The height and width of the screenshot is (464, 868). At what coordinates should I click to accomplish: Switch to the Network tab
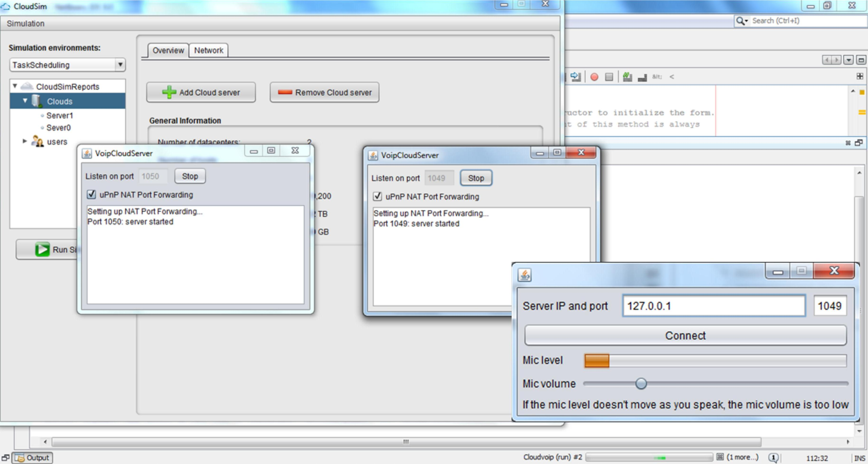208,51
